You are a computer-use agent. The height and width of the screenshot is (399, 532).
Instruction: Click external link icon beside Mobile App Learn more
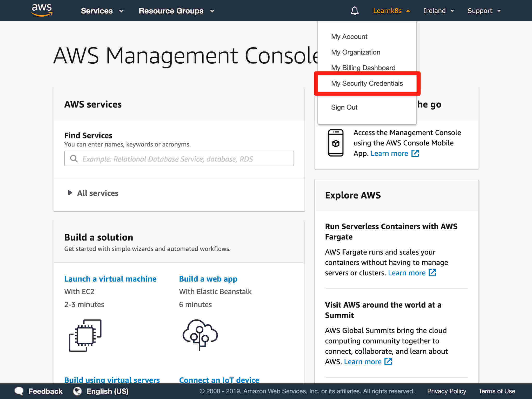point(415,153)
